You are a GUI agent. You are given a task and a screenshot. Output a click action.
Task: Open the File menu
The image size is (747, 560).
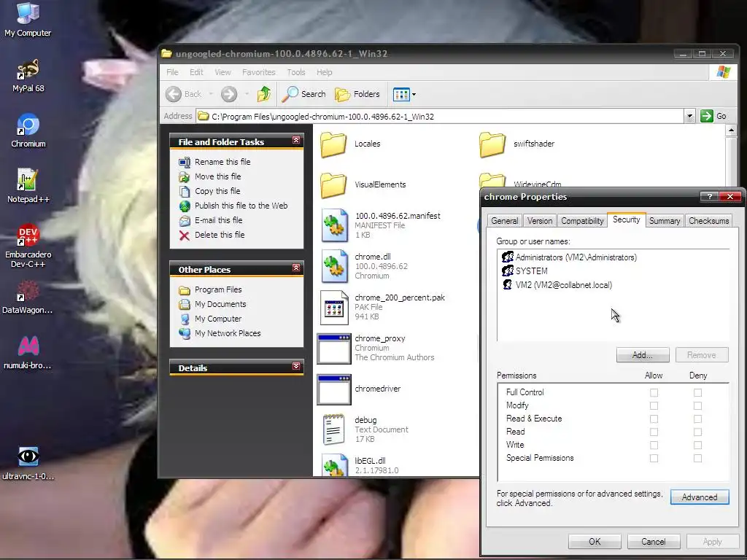pyautogui.click(x=172, y=72)
